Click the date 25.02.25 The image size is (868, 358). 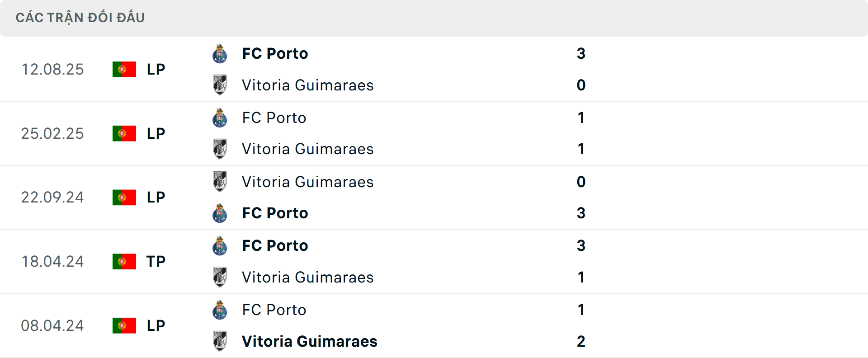[52, 133]
